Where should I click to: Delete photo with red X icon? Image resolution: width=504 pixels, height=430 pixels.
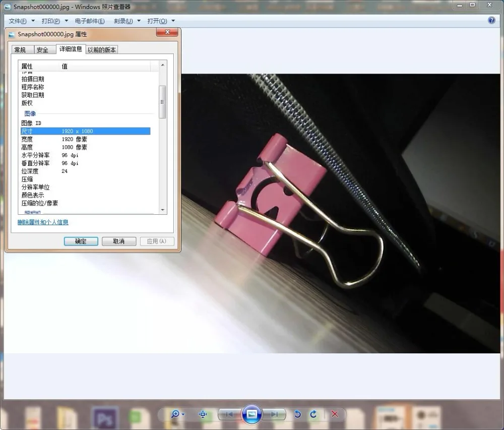pos(335,414)
